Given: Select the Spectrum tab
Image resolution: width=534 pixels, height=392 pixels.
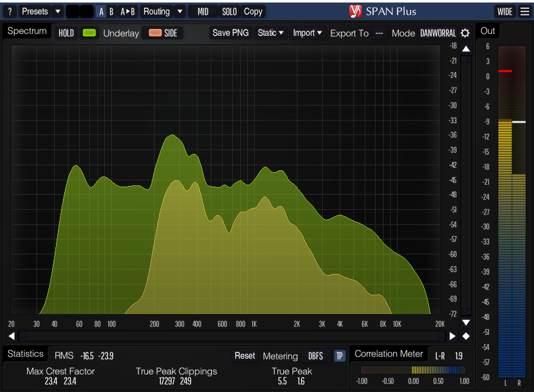Looking at the screenshot, I should 27,31.
